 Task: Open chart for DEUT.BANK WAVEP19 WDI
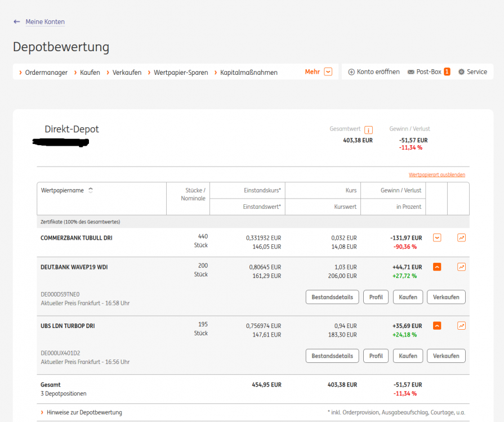462,267
